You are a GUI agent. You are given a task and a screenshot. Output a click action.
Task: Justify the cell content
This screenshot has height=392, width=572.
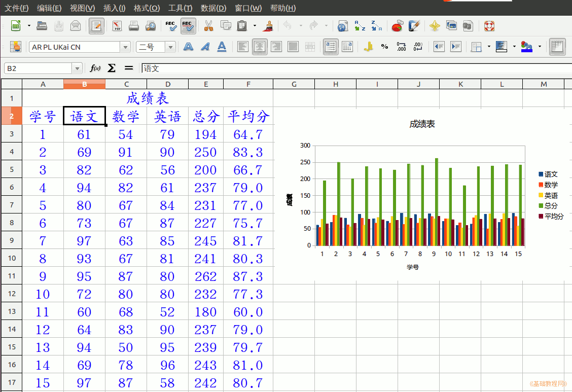point(293,47)
